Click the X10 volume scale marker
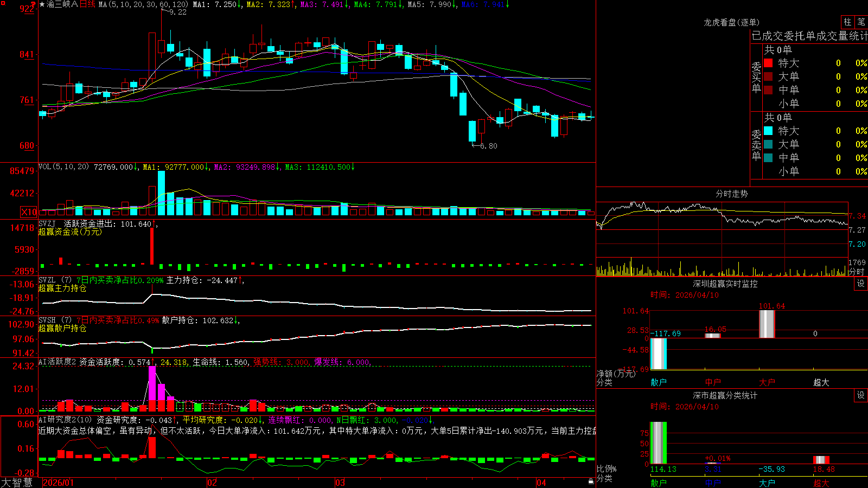 coord(29,212)
